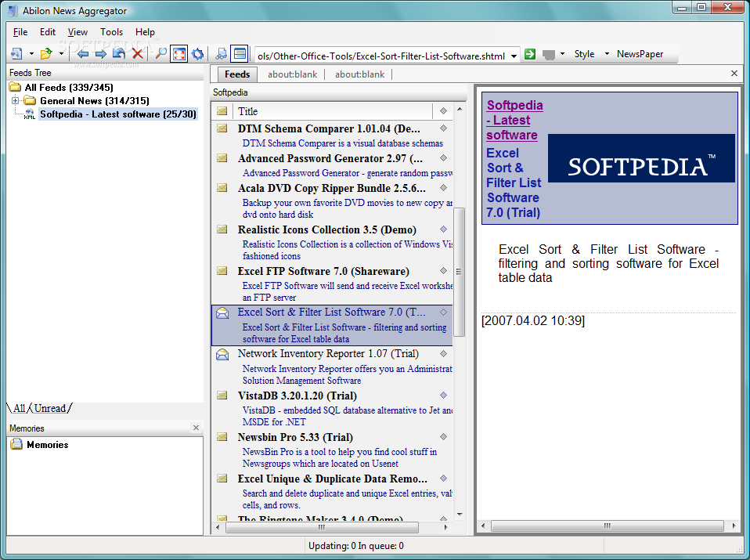
Task: Click the article list horizontal scrollbar
Action: (x=322, y=527)
